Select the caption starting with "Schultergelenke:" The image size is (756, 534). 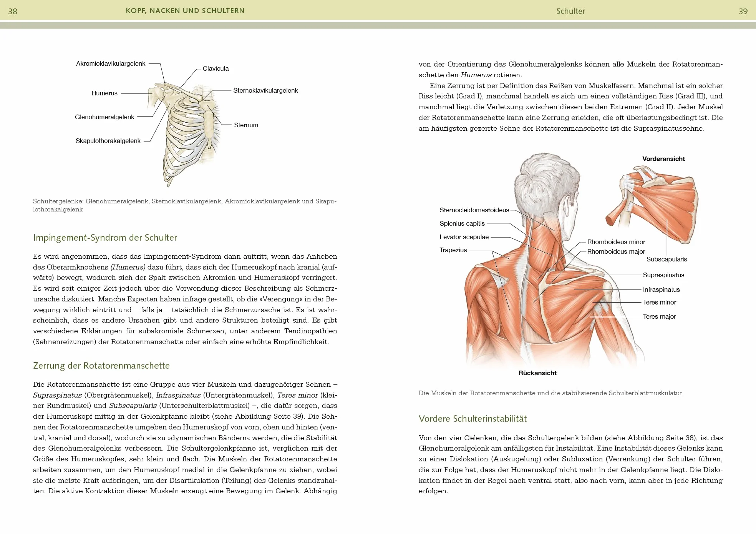pyautogui.click(x=185, y=205)
